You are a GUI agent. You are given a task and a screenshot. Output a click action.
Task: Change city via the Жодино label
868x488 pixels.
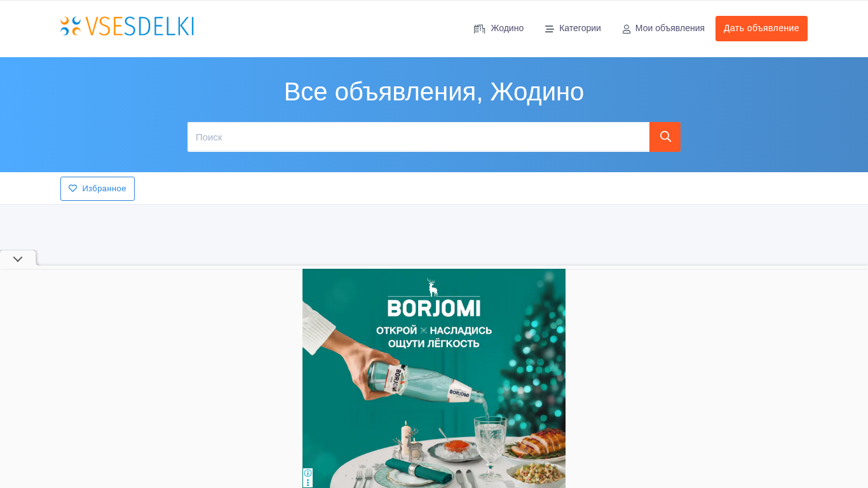(507, 28)
